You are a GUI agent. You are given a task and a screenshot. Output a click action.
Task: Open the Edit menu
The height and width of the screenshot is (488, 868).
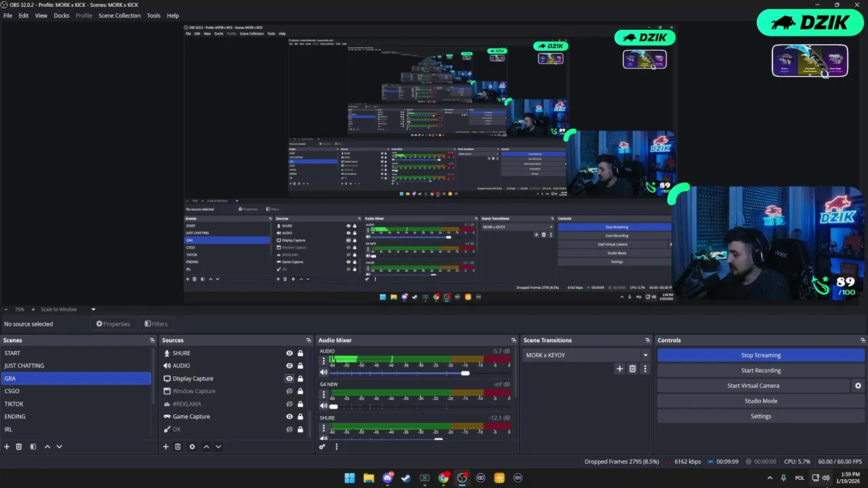point(24,16)
